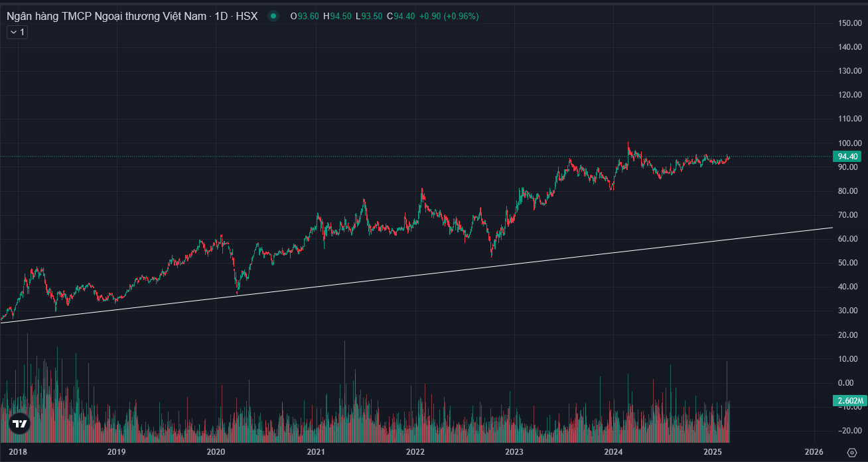
Task: Open chart settings hexagon gear icon
Action: tap(852, 452)
